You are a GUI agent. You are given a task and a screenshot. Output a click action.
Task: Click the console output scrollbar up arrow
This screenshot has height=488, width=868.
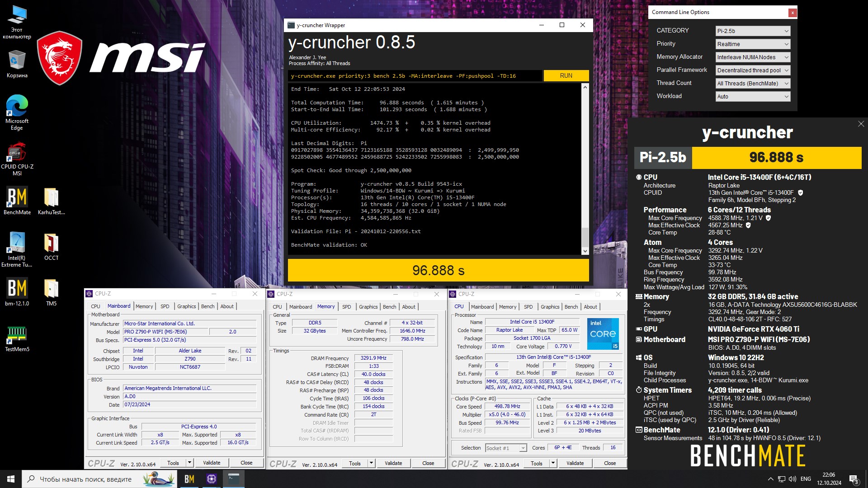585,87
